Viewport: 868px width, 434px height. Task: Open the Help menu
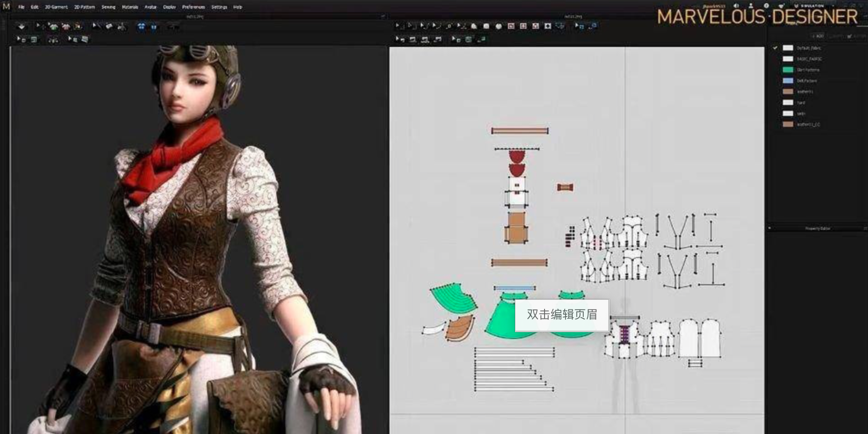(237, 7)
